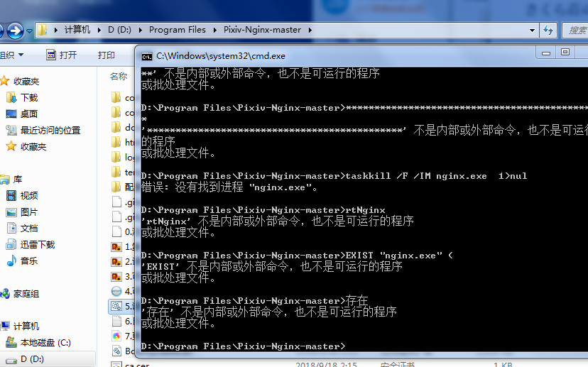588x367 pixels.
Task: Click the 本地磁盘 (C:) drive icon
Action: click(11, 342)
